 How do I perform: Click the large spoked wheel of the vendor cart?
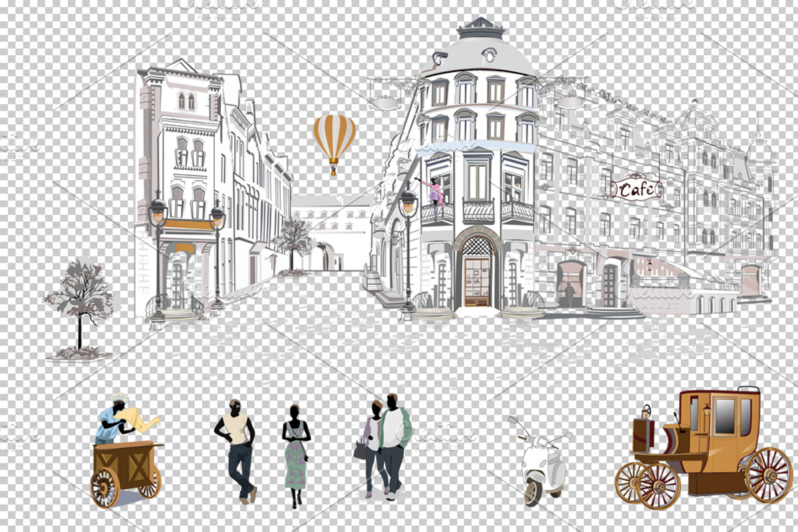104,487
